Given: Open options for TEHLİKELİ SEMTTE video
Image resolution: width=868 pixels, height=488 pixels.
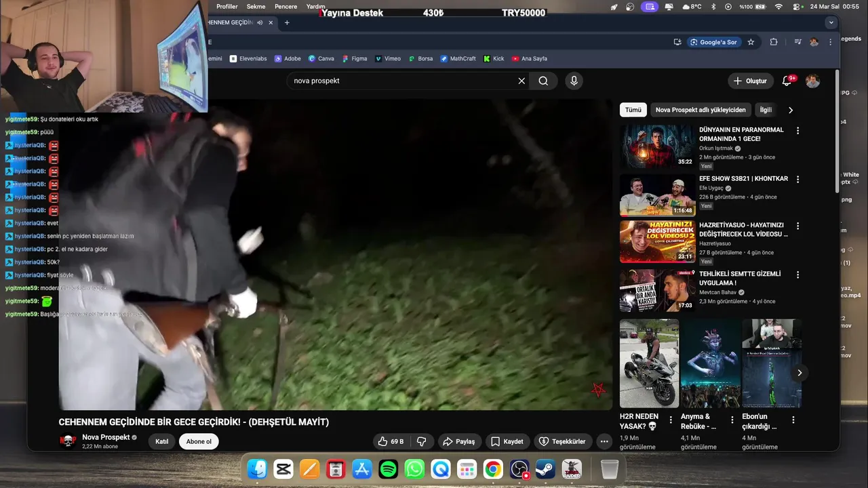Looking at the screenshot, I should coord(797,275).
